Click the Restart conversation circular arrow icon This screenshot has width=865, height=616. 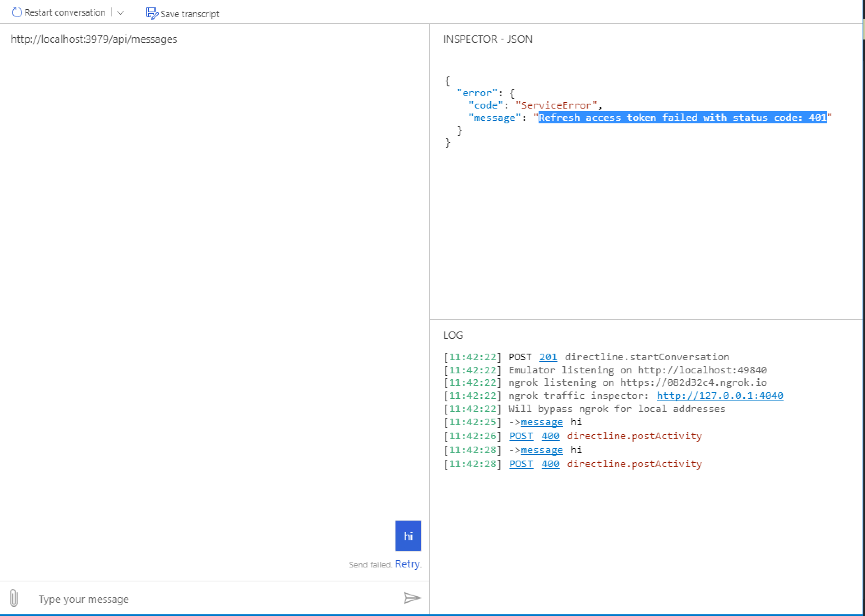17,13
